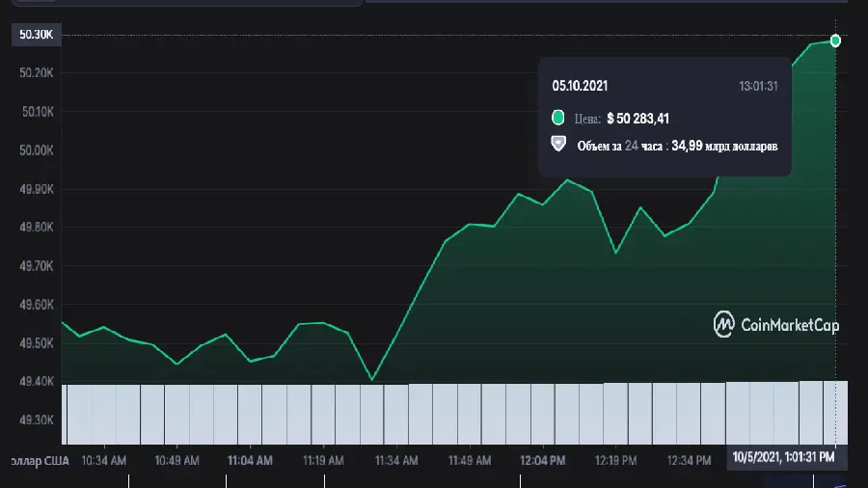Select the 12:34 PM time axis label
Viewport: 868px width, 488px height.
tap(689, 461)
